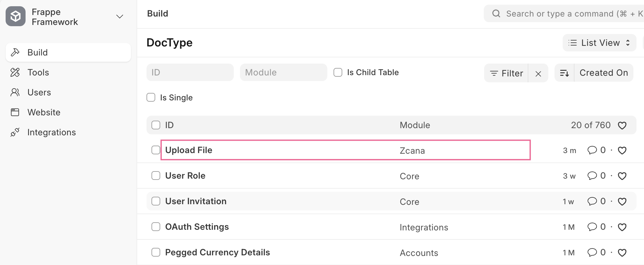Screen dimensions: 644x265
Task: Enable the Is Child Table checkbox
Action: pos(338,72)
